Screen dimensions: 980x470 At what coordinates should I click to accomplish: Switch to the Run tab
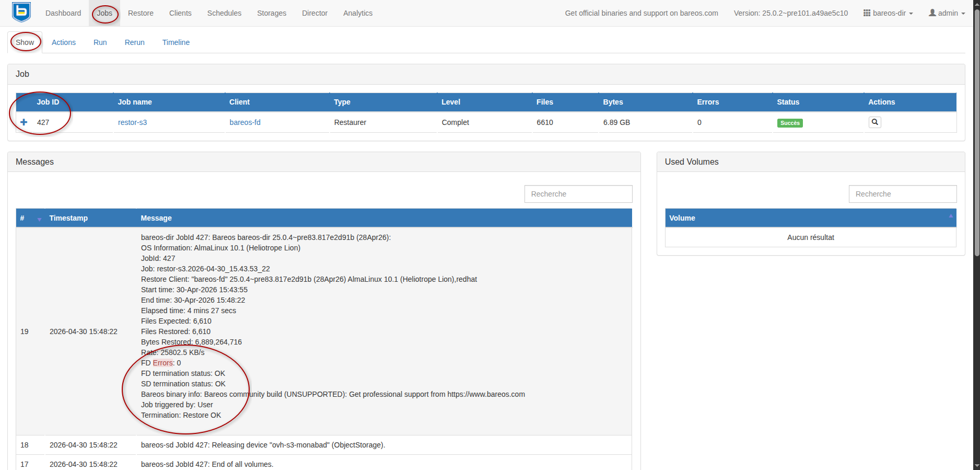tap(100, 42)
